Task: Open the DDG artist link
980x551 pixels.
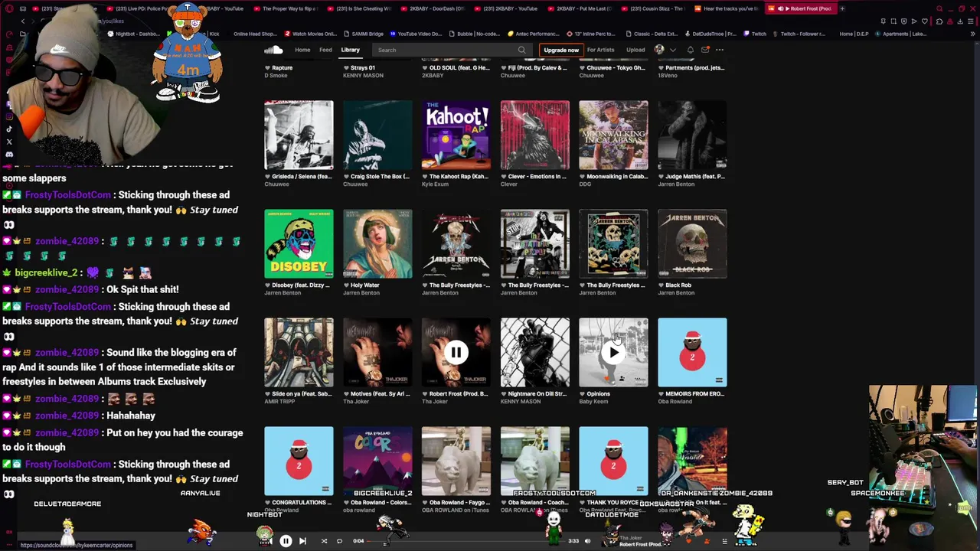Action: (x=584, y=184)
